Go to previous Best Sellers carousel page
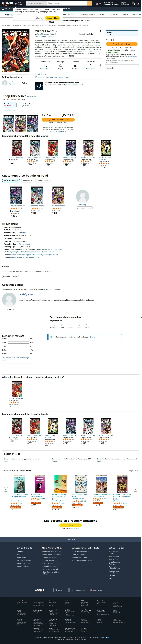 click(6, 489)
